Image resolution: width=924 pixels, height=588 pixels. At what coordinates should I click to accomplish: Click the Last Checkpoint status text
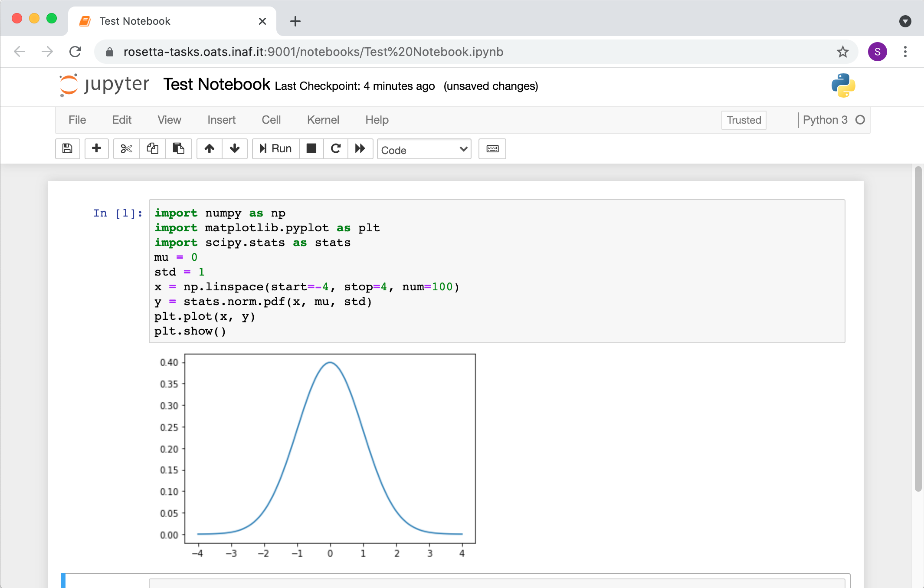354,86
